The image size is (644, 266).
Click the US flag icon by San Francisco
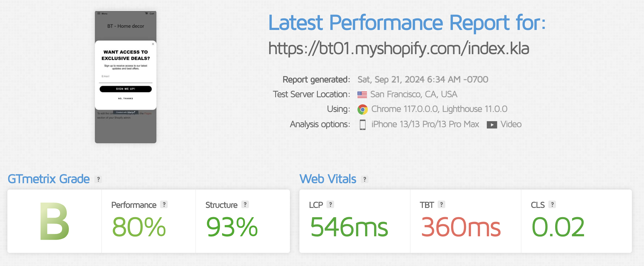[x=362, y=95]
